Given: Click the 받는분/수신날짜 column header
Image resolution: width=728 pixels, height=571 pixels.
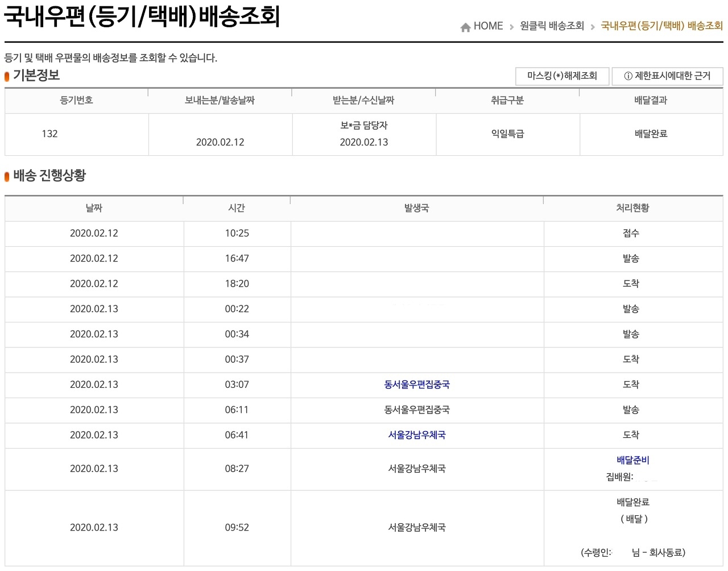Looking at the screenshot, I should pos(364,100).
